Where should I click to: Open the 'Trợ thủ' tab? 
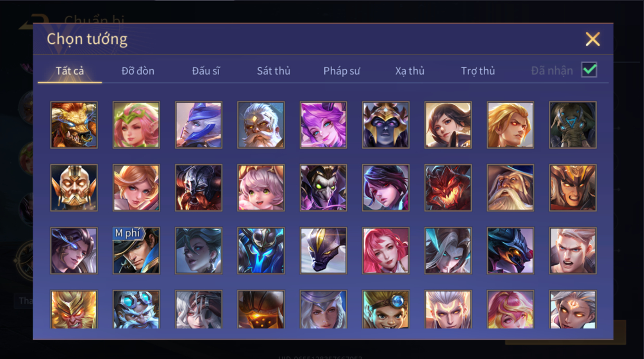(x=478, y=71)
